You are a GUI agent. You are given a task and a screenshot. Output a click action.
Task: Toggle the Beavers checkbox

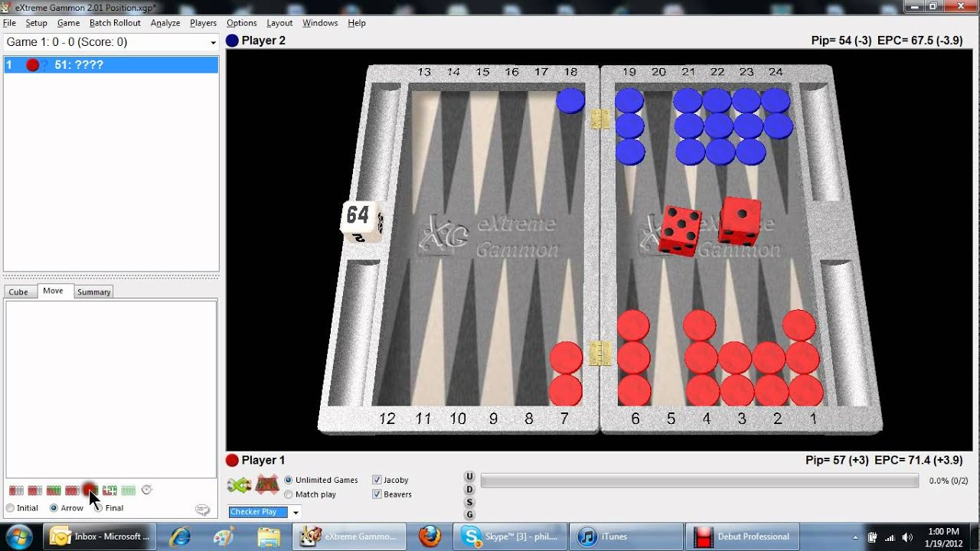(x=377, y=494)
